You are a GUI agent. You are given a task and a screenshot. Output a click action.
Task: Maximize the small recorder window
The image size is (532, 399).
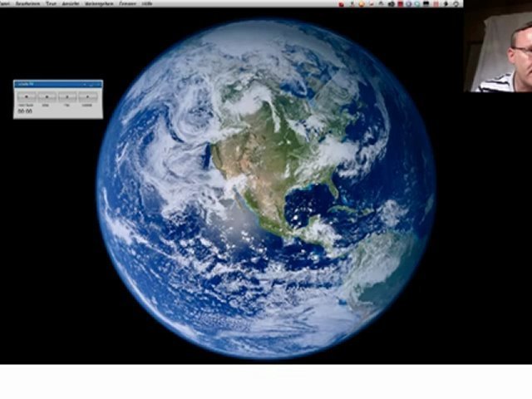click(91, 84)
